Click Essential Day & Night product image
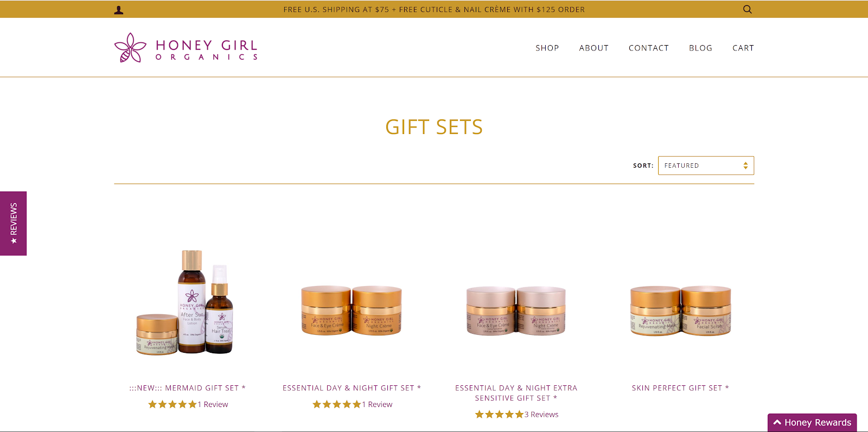The width and height of the screenshot is (868, 432). click(x=352, y=310)
